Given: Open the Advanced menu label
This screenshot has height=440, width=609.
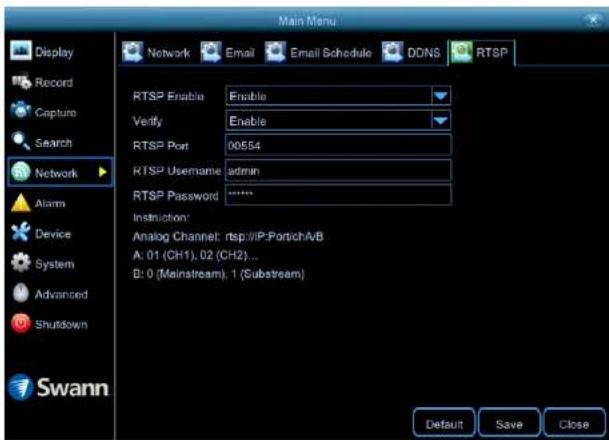Looking at the screenshot, I should click(x=61, y=294).
